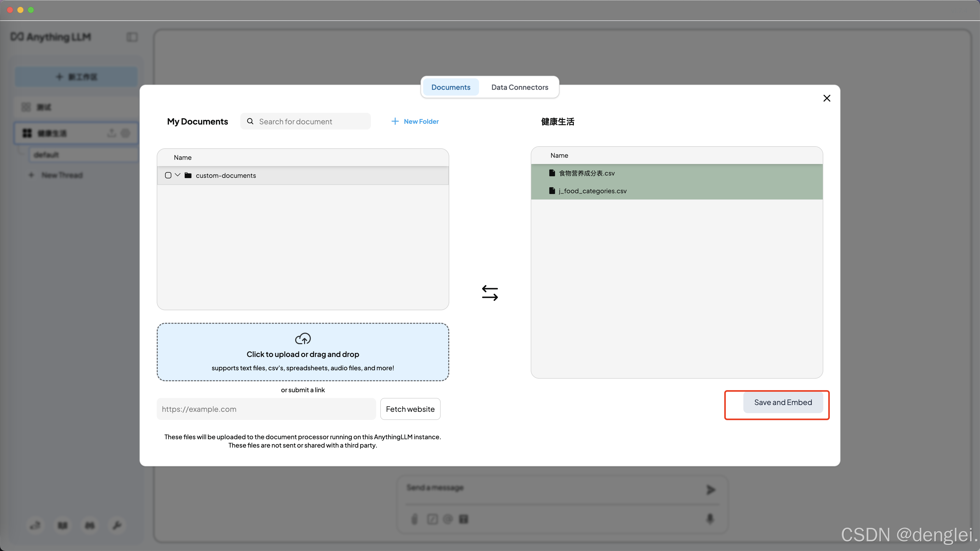The width and height of the screenshot is (980, 551).
Task: Click the send message arrow icon
Action: pos(710,489)
